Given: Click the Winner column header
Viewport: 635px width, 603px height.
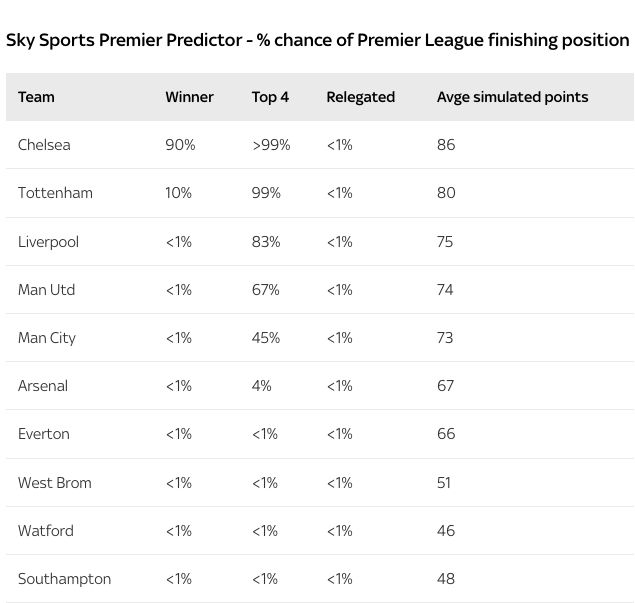Looking at the screenshot, I should (189, 97).
